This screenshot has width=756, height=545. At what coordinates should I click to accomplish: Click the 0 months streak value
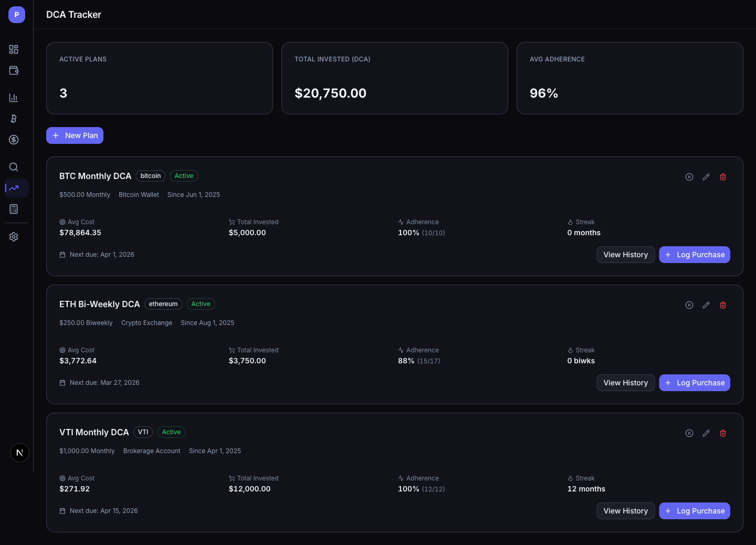coord(584,233)
